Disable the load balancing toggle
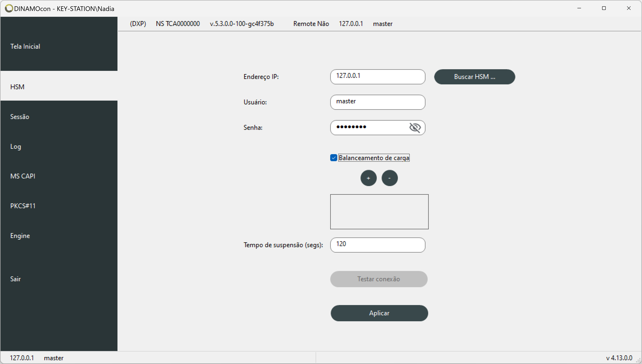 tap(333, 157)
